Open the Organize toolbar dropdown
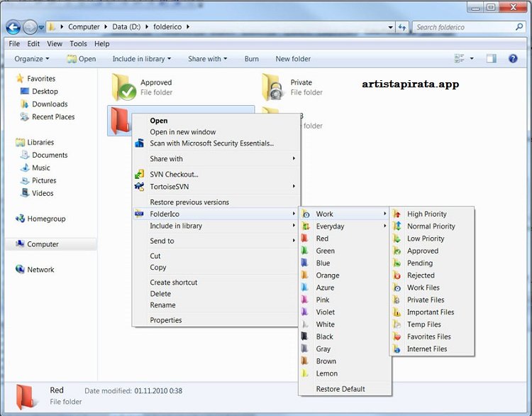532x416 pixels. point(32,59)
